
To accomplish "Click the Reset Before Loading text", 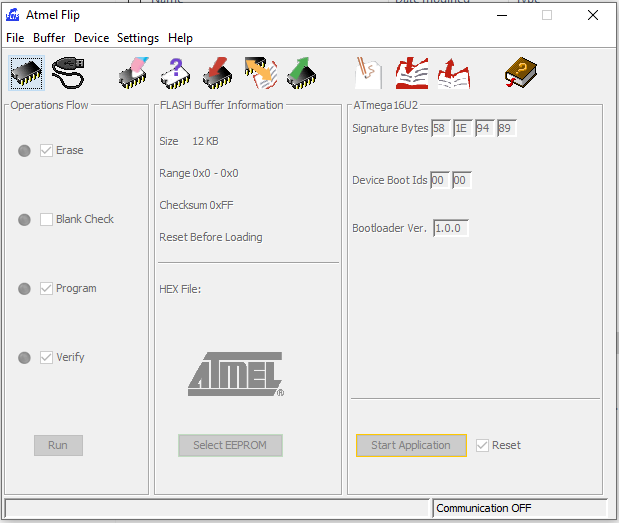I will point(211,237).
